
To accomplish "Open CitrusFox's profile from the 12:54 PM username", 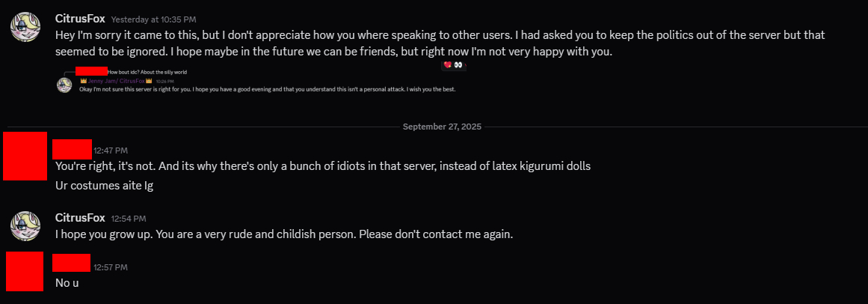I will pos(80,218).
